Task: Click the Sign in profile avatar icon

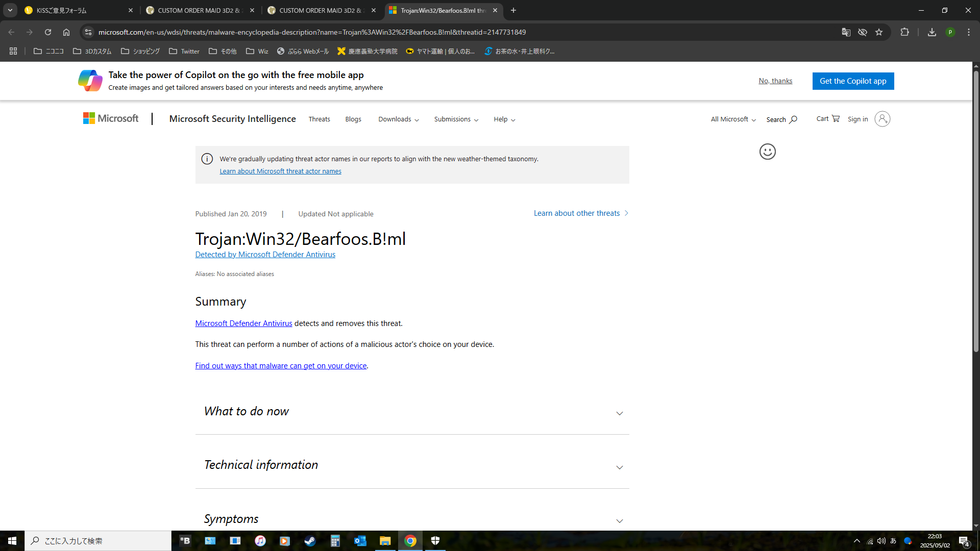Action: coord(882,119)
